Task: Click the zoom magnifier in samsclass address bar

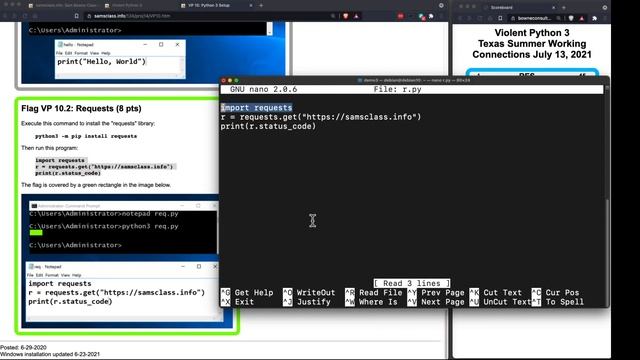Action: point(333,16)
